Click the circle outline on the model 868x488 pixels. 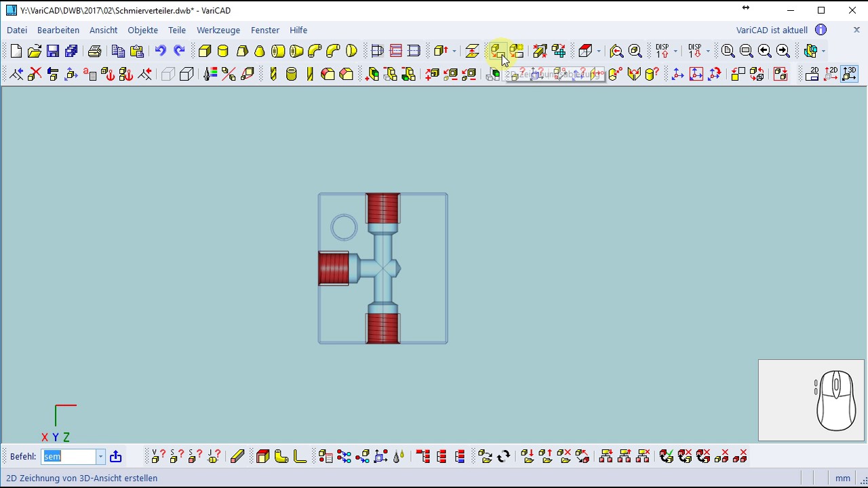click(344, 228)
